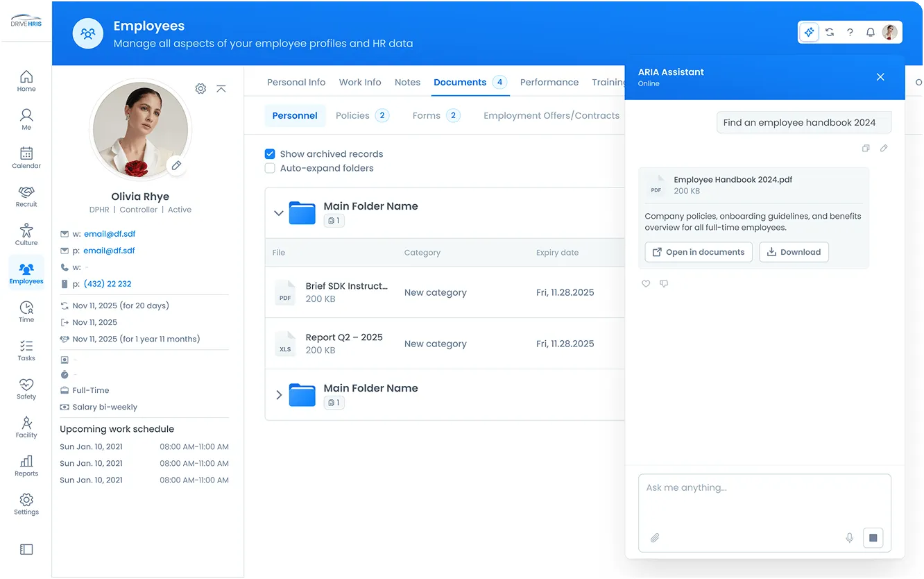Open Reports in the sidebar

[x=26, y=465]
